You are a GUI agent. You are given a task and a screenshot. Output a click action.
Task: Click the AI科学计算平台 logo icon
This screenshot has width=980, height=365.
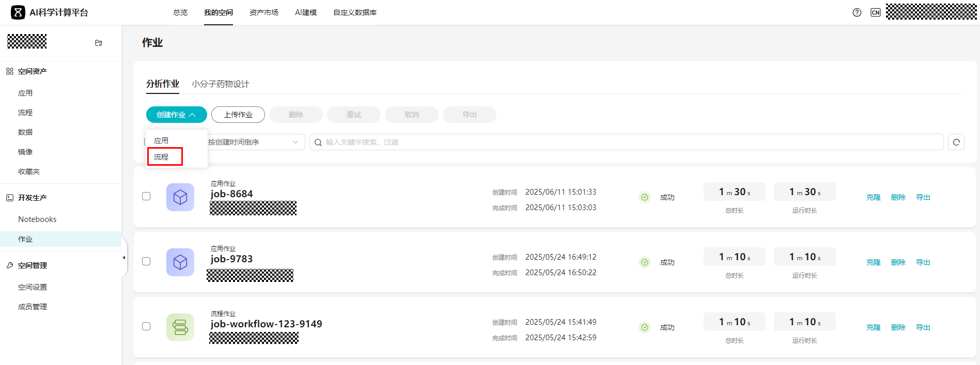[18, 12]
